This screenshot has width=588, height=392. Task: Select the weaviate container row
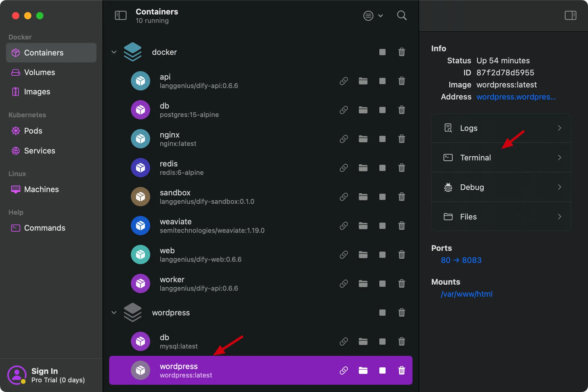point(261,226)
